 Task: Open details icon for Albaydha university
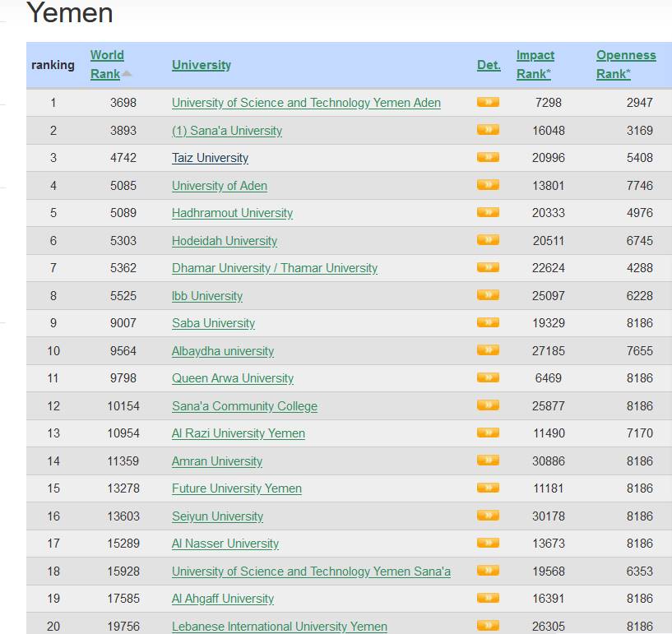pos(488,350)
